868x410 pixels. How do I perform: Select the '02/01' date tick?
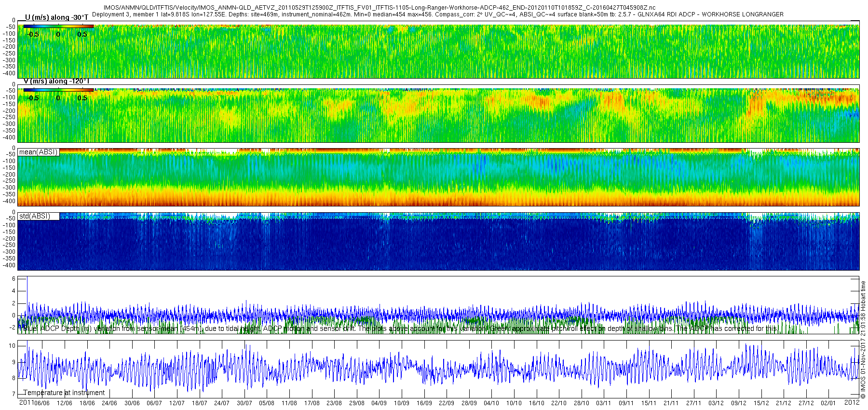point(828,403)
